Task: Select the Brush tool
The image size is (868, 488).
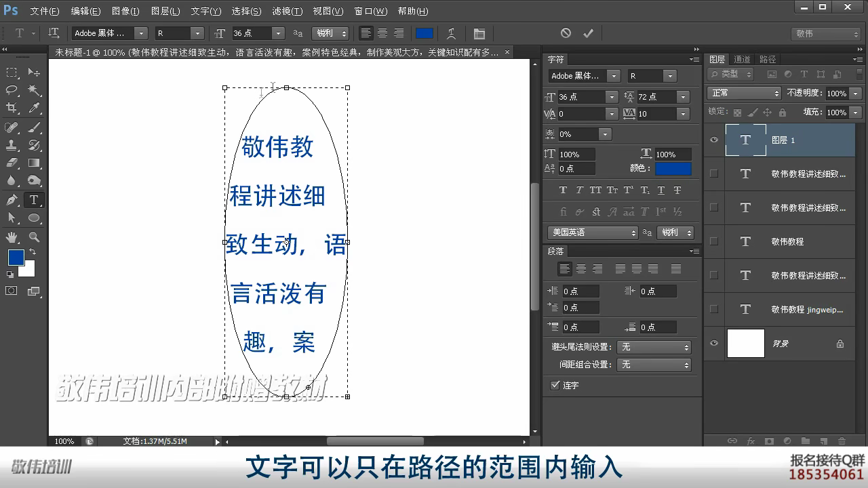Action: pyautogui.click(x=34, y=127)
